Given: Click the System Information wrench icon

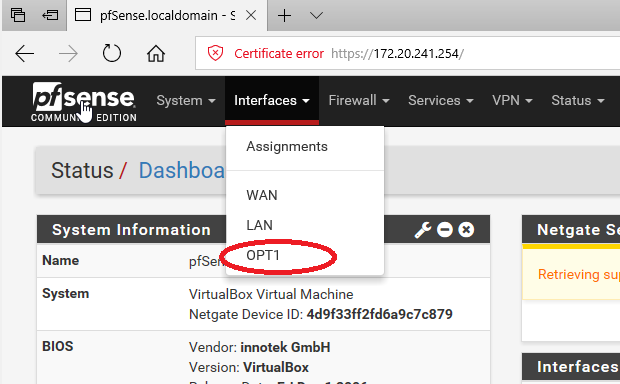Looking at the screenshot, I should point(423,230).
